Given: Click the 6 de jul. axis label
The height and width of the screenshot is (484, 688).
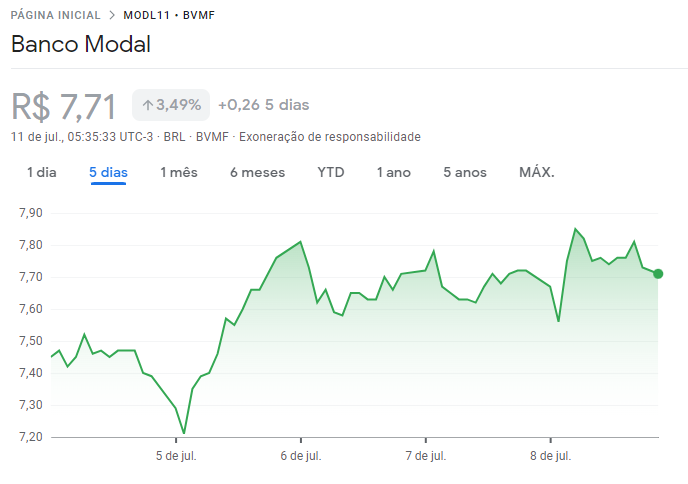Looking at the screenshot, I should pos(301,456).
